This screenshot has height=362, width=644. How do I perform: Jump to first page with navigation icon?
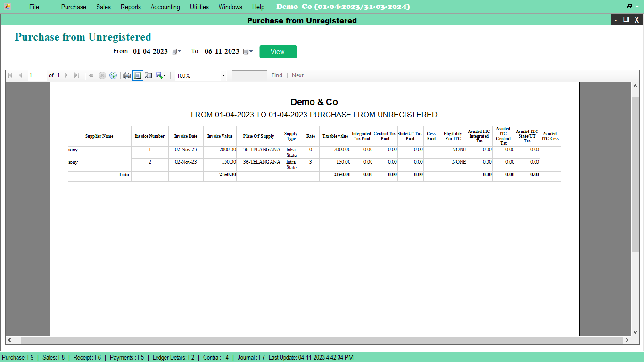(x=9, y=75)
